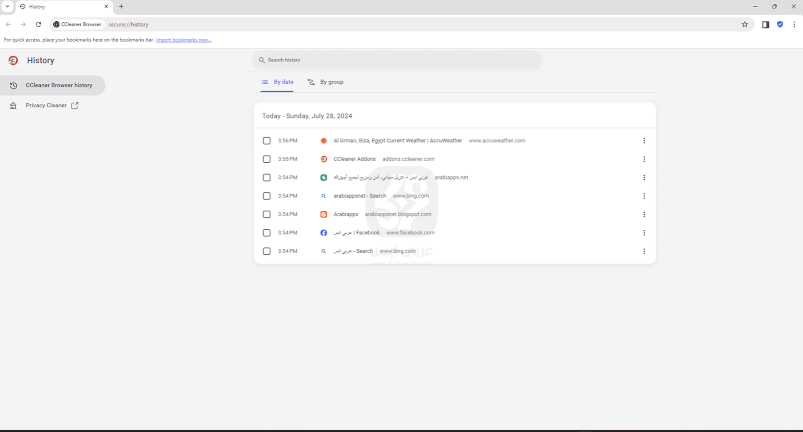
Task: Click the back navigation arrow
Action: click(x=8, y=24)
